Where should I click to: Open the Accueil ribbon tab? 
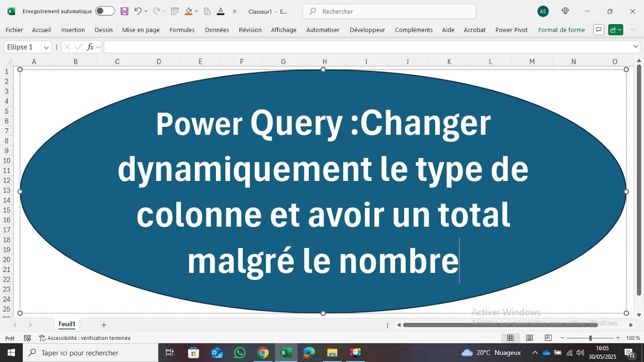pyautogui.click(x=41, y=30)
